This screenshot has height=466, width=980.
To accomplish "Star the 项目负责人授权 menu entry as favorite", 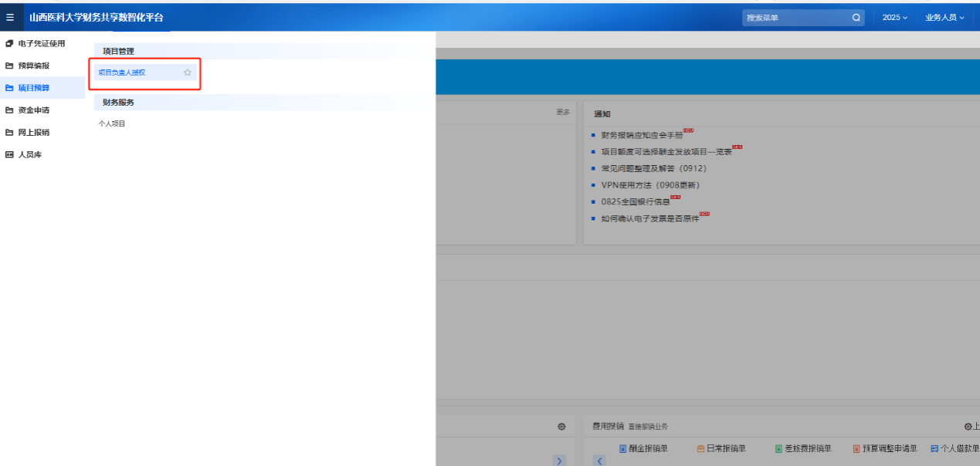I will [x=187, y=73].
